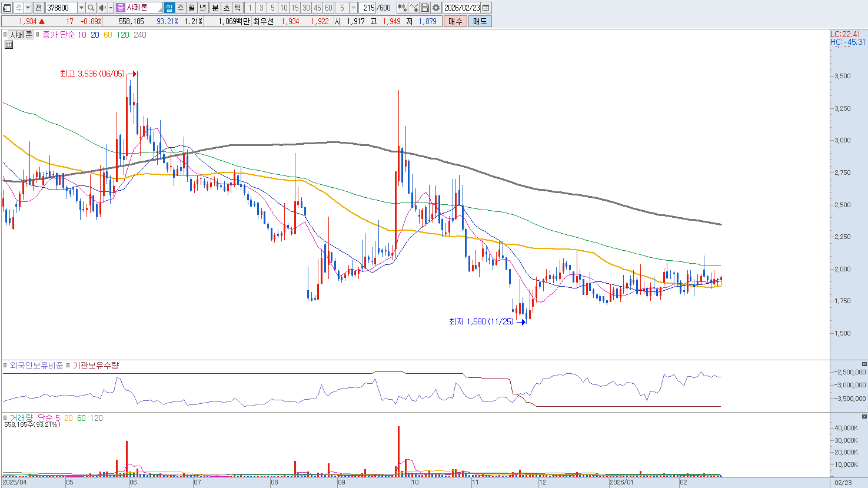Toggle the 외국인보유비중 indicator marker
The image size is (868, 488).
tap(5, 366)
